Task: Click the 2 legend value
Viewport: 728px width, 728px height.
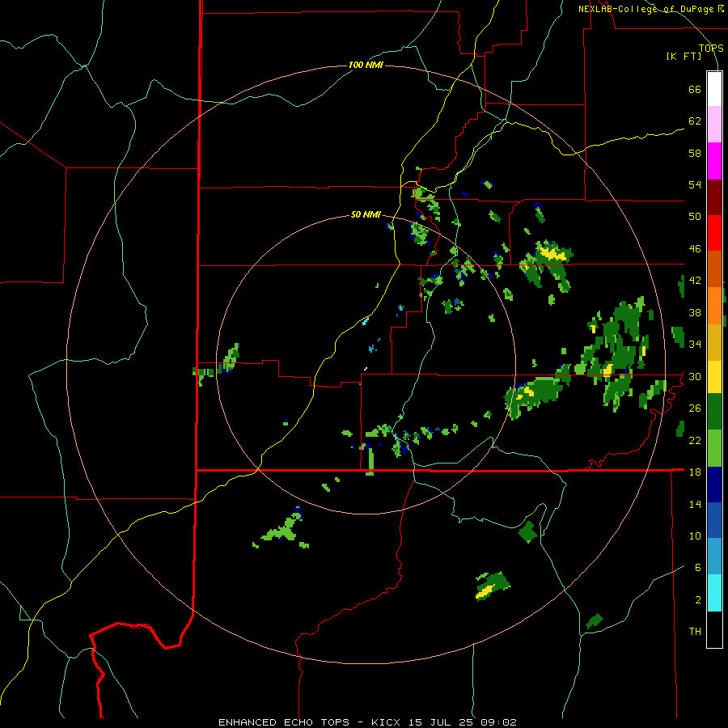Action: (698, 600)
